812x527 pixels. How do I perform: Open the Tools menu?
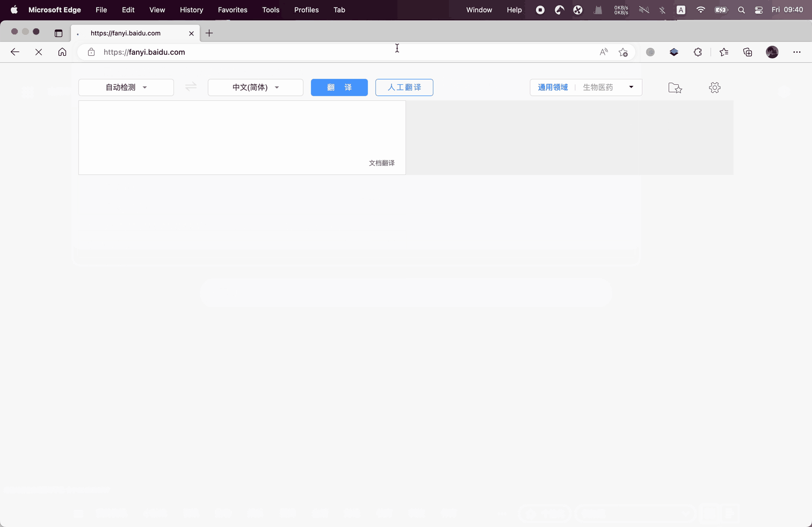pyautogui.click(x=271, y=10)
